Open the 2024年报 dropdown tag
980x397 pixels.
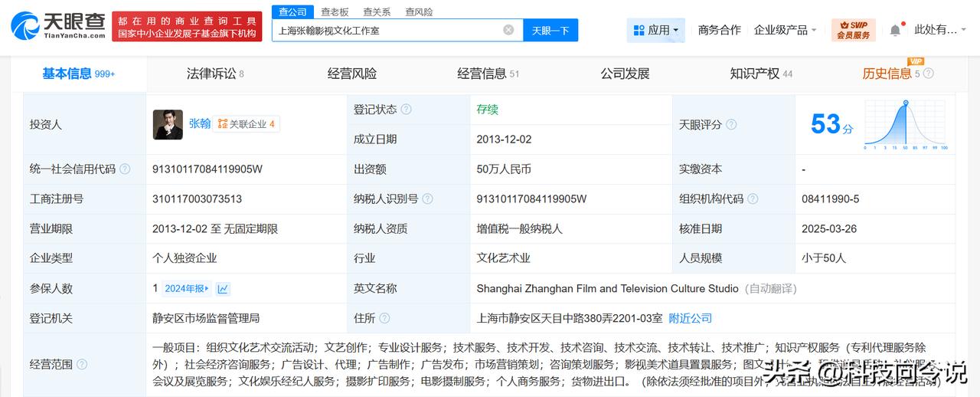click(x=187, y=289)
